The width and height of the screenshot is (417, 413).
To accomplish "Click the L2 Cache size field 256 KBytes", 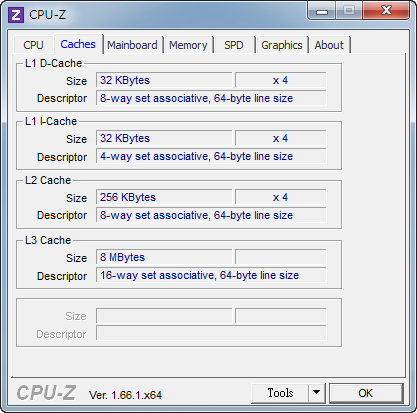I will (164, 197).
